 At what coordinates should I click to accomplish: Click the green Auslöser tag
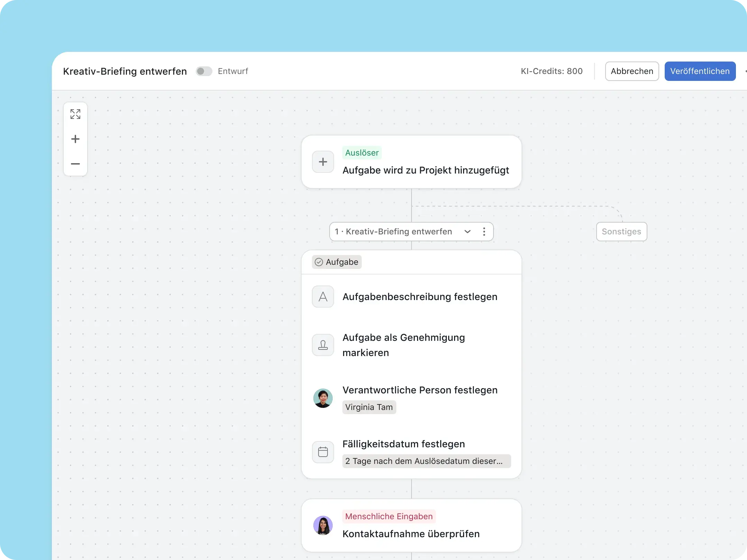pos(362,153)
